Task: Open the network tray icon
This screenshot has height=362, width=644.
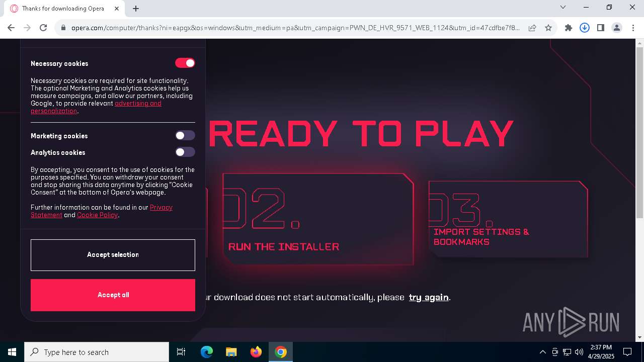Action: point(567,352)
